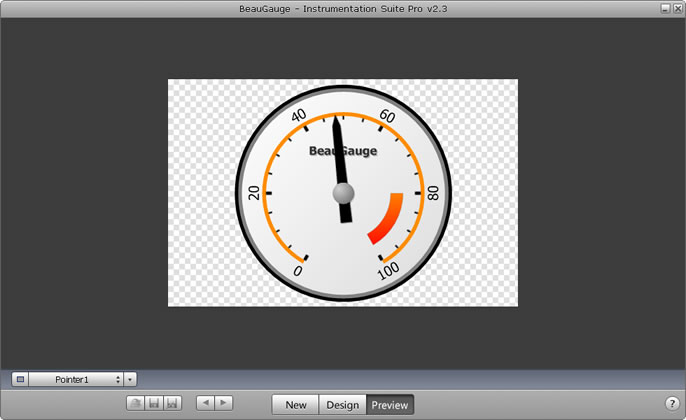
Task: Click the BeauGauge label on the dial
Action: [343, 151]
